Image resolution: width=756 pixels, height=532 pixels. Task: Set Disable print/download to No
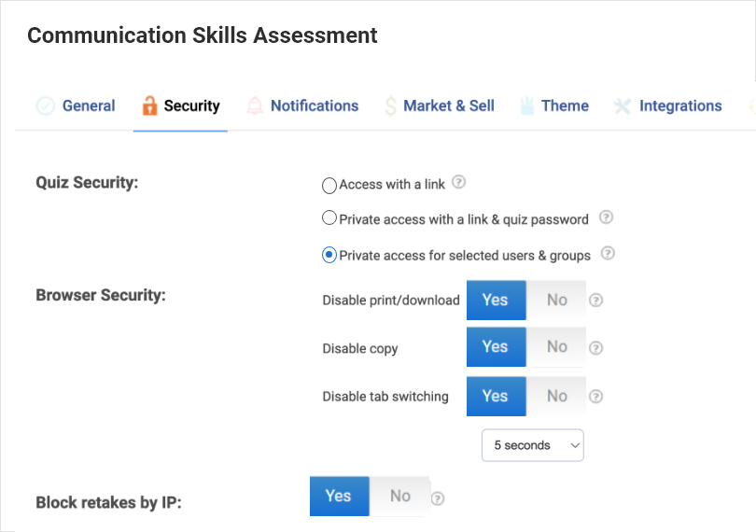coord(557,300)
